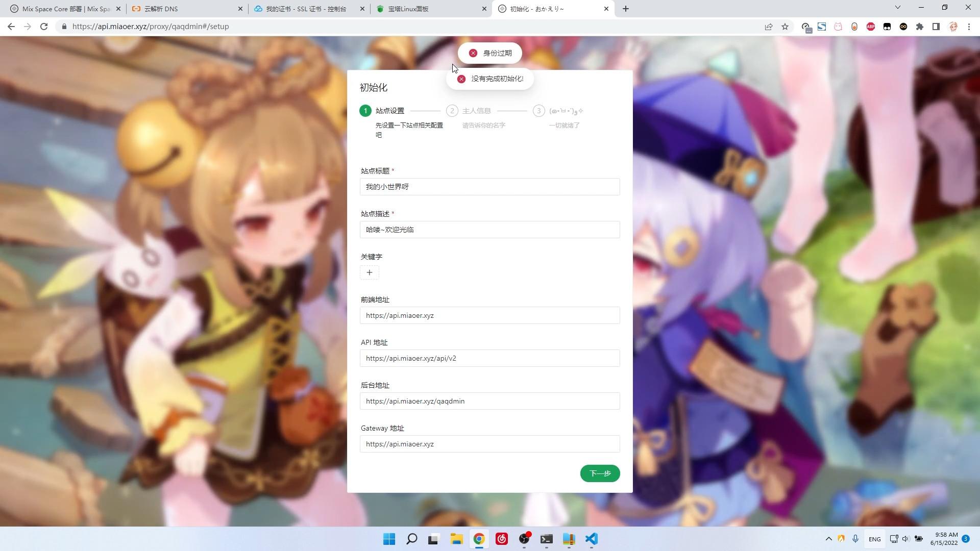Open the AdBlock Plus extension
This screenshot has width=980, height=551.
[x=871, y=27]
